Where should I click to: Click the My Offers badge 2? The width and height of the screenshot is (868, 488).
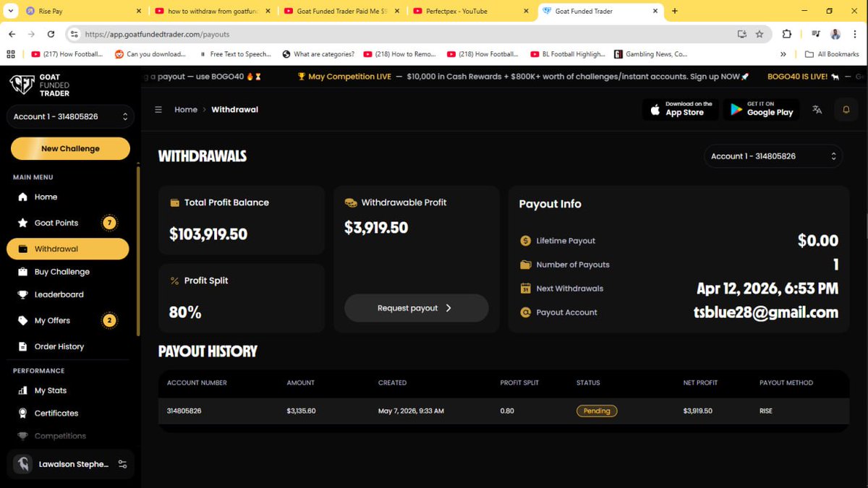pyautogui.click(x=110, y=320)
